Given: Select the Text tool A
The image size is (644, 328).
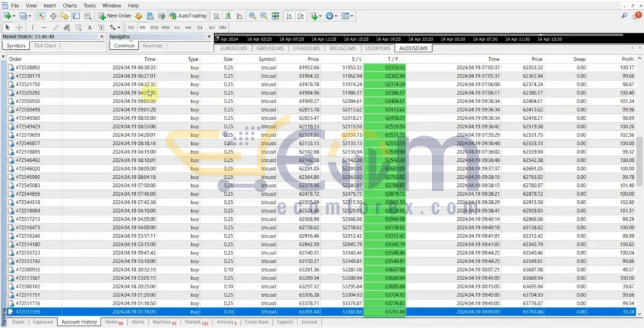Looking at the screenshot, I should click(x=90, y=28).
